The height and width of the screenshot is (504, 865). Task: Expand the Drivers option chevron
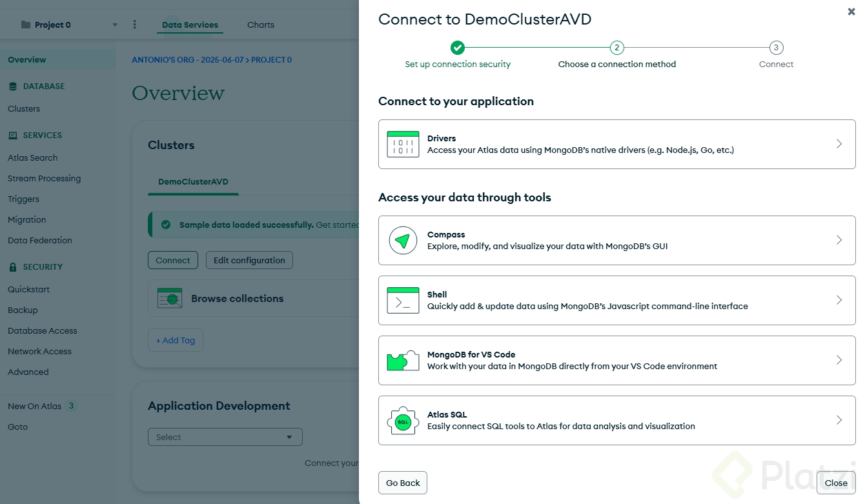(839, 144)
